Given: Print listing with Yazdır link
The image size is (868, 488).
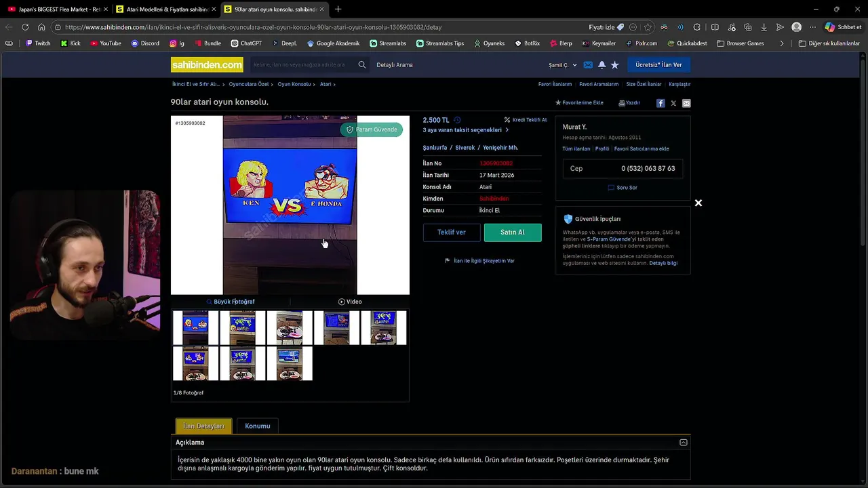Looking at the screenshot, I should tap(629, 103).
